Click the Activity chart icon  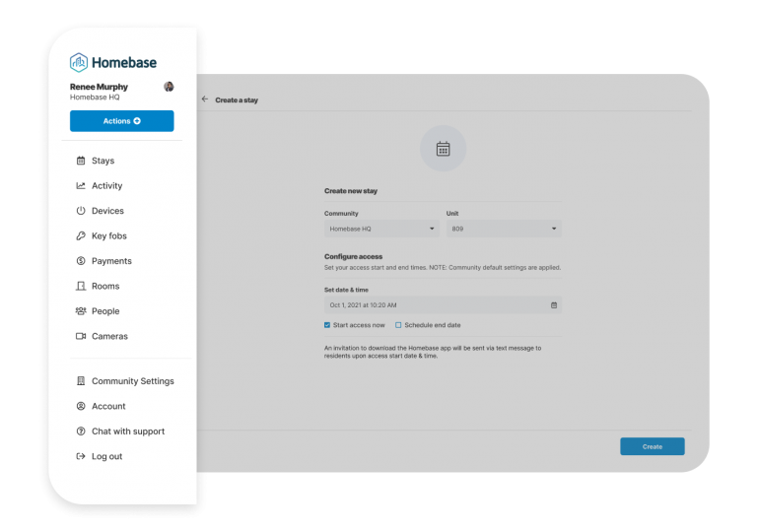point(81,186)
